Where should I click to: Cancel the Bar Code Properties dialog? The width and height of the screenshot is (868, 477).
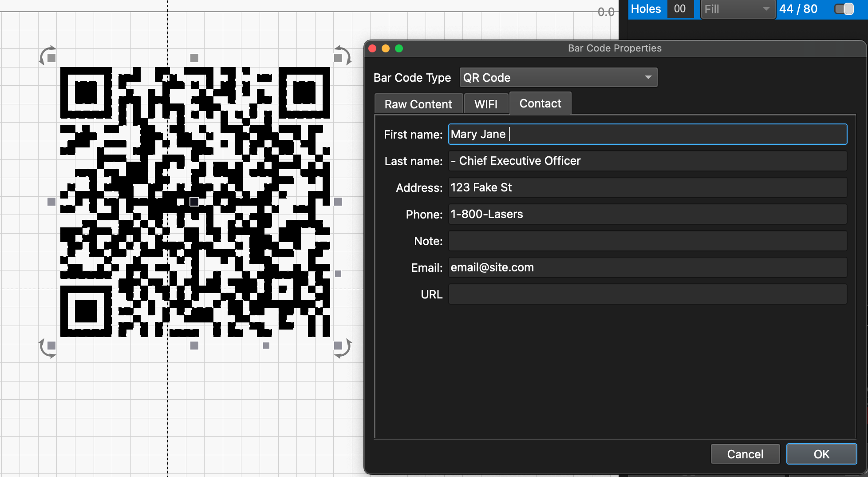click(x=745, y=454)
